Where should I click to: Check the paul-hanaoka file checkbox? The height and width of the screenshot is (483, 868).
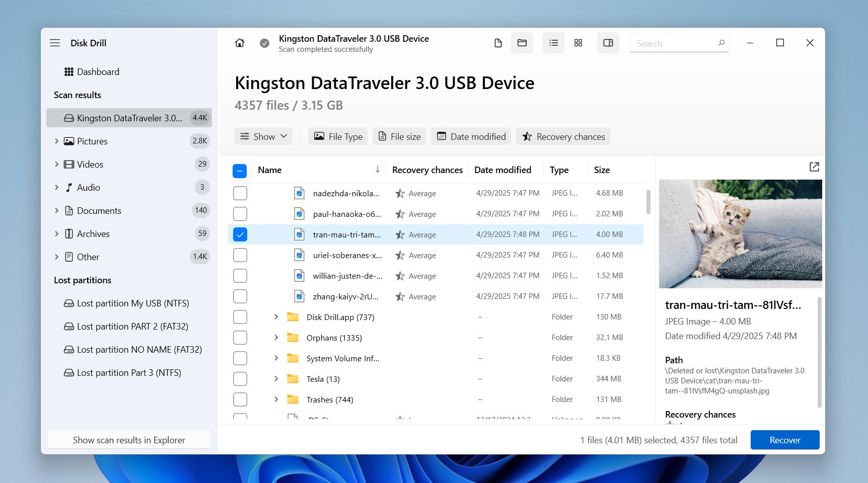(240, 214)
